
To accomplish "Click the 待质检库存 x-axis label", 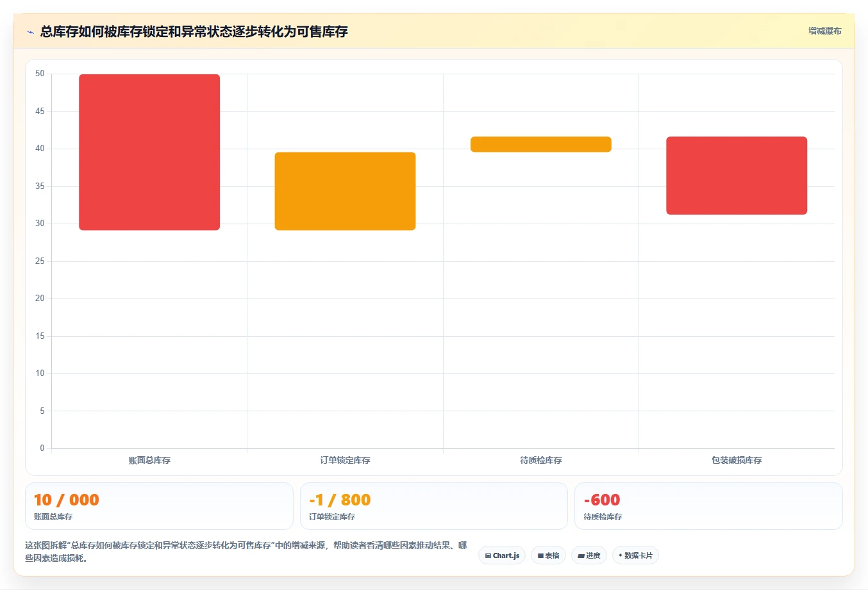I will point(541,460).
